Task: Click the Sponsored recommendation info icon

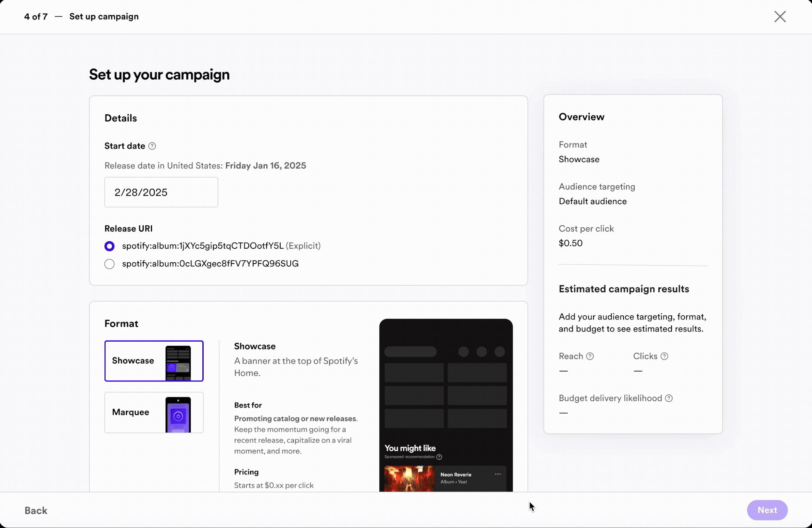Action: 439,457
